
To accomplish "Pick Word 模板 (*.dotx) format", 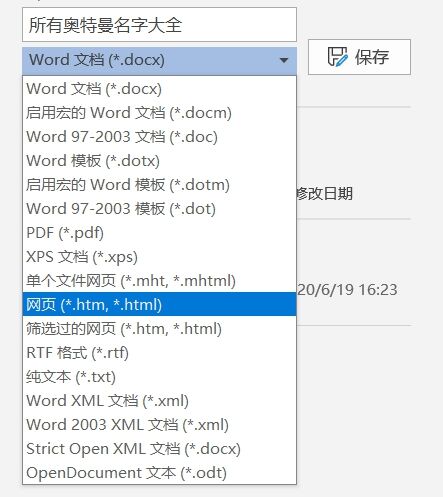I will [159, 161].
